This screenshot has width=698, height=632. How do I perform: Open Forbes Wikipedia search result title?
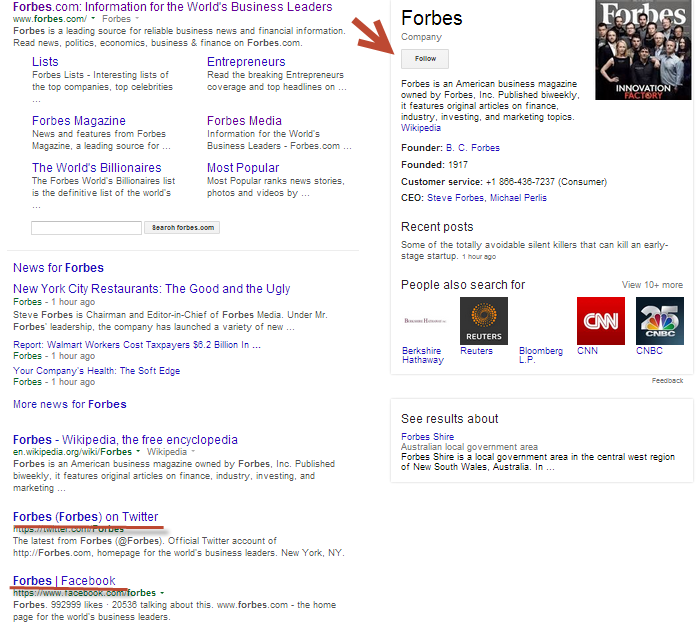(125, 440)
